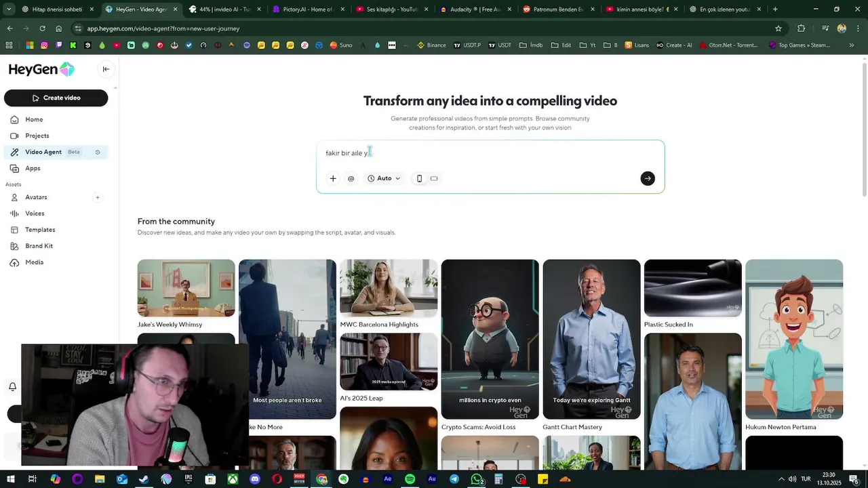Open the Yt bookmarks folder

click(588, 45)
